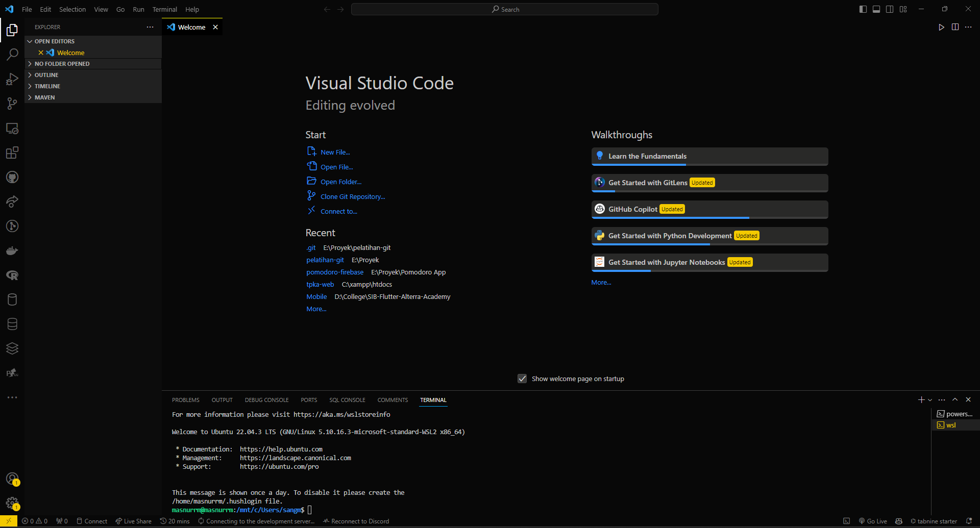This screenshot has width=980, height=528.
Task: Open the GitHub view icon
Action: point(12,177)
